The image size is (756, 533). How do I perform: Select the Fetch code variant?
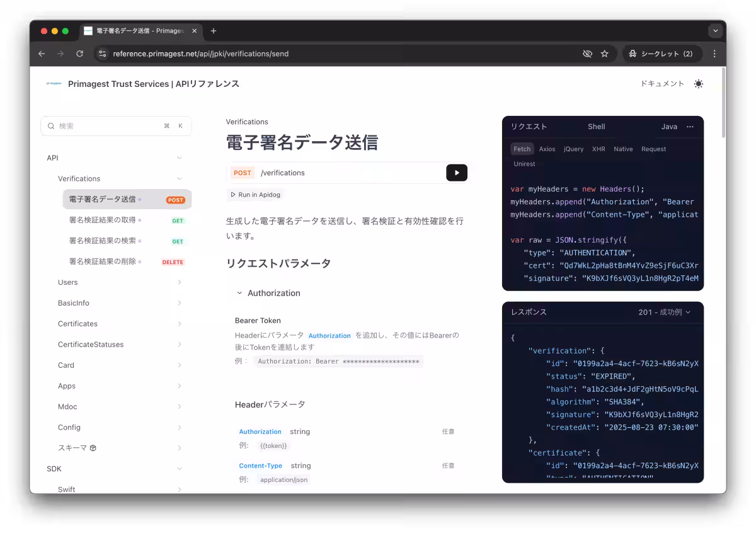pyautogui.click(x=522, y=149)
